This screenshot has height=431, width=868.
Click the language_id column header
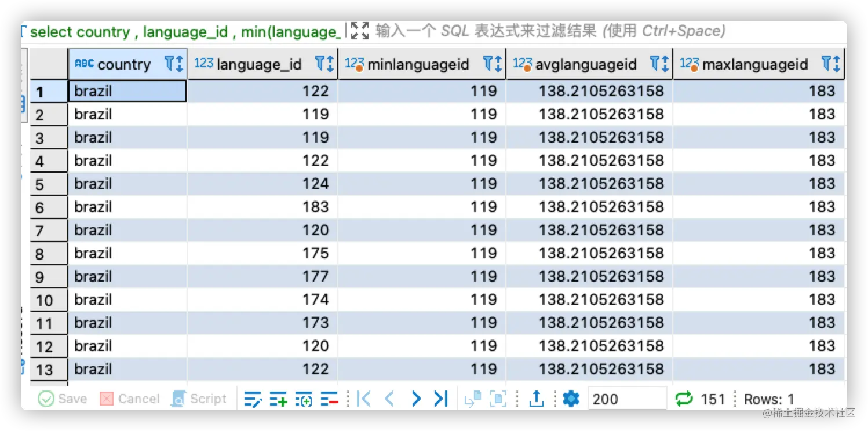point(262,64)
